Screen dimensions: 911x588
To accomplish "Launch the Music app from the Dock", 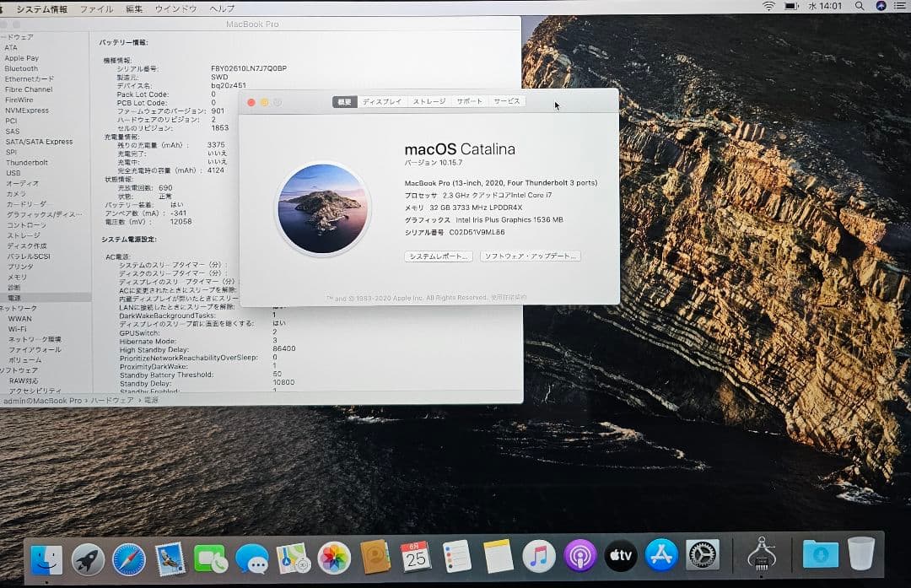I will pos(536,555).
